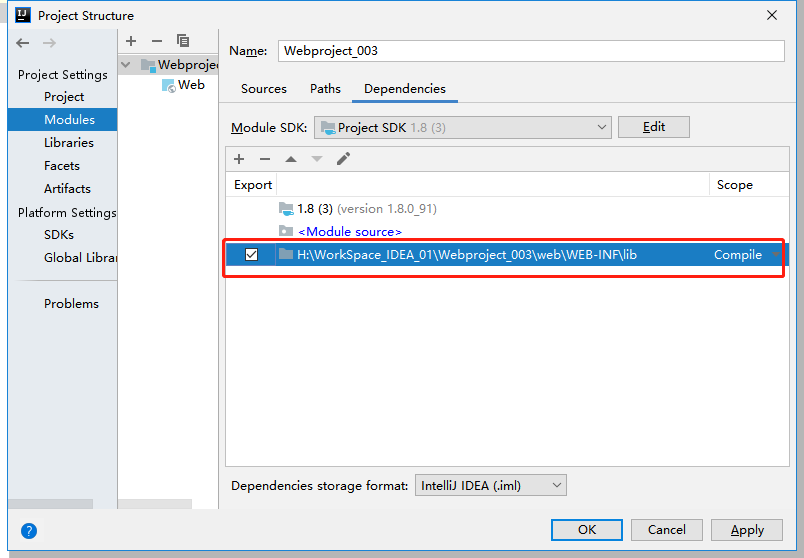The image size is (804, 558).
Task: Open the Module SDK dropdown
Action: (x=463, y=128)
